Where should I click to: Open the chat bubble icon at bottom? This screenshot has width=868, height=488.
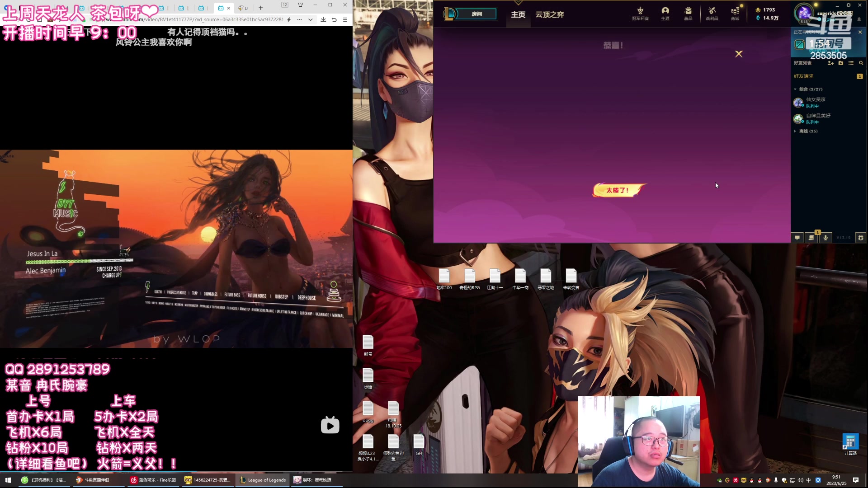[x=797, y=238]
